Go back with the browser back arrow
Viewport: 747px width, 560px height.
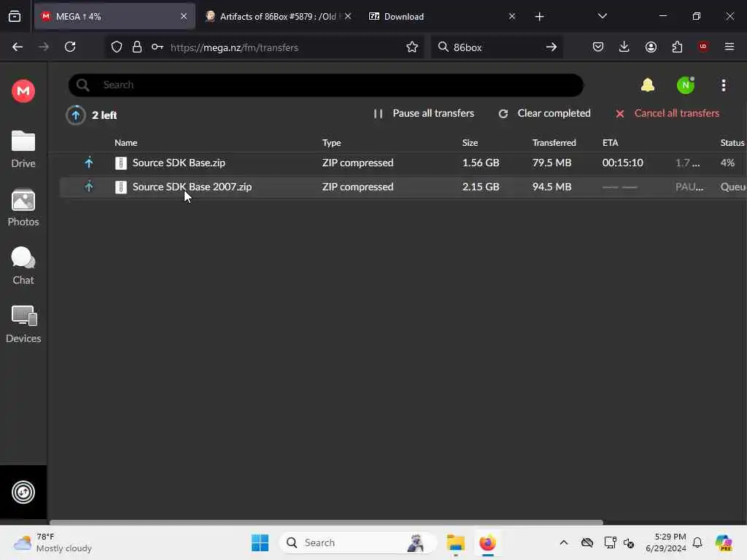tap(18, 47)
